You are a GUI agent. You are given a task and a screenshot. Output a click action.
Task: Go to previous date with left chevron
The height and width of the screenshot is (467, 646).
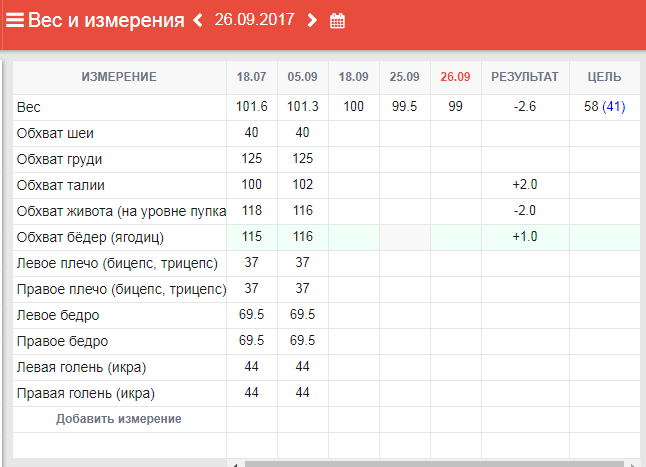click(197, 20)
